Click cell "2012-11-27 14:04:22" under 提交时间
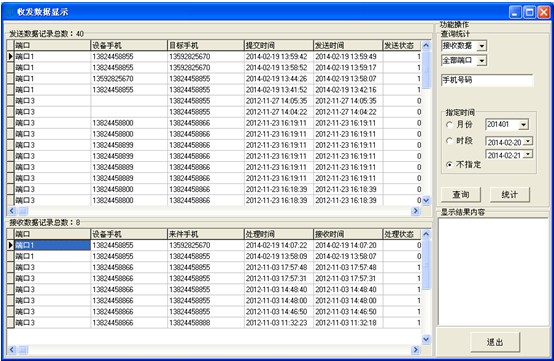 pyautogui.click(x=279, y=112)
